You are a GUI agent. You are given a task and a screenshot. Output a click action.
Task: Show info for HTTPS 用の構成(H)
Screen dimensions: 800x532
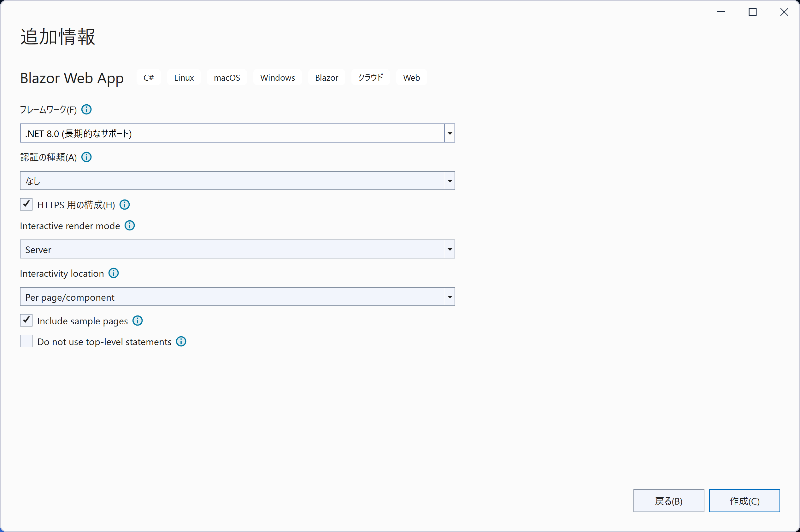pyautogui.click(x=125, y=205)
